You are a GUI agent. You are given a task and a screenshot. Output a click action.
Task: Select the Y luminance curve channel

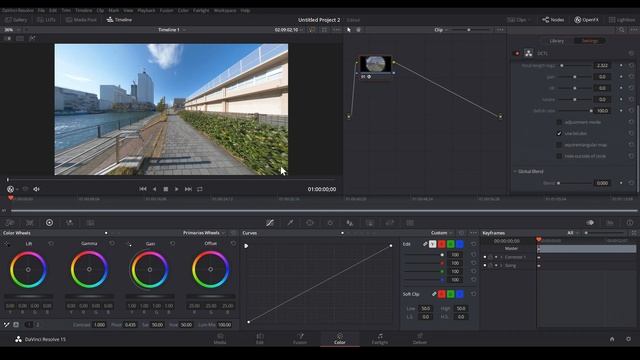433,244
